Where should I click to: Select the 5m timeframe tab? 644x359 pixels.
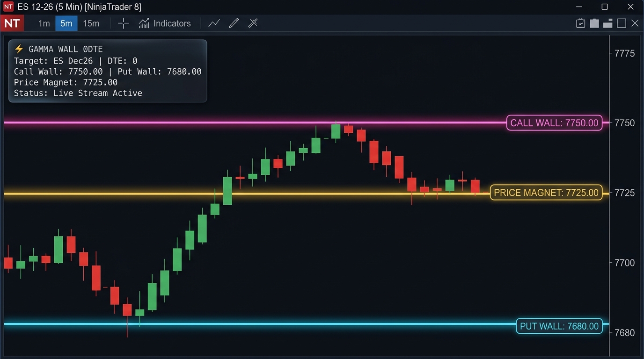pyautogui.click(x=66, y=23)
